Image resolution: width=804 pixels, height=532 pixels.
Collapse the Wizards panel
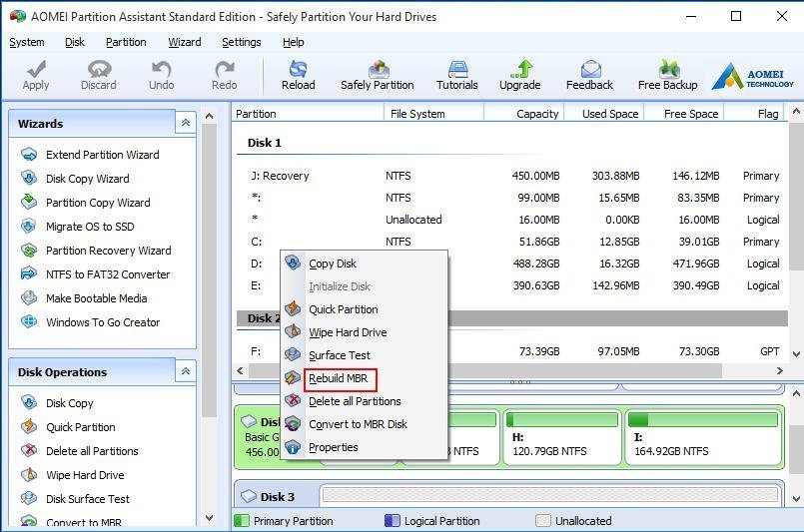pyautogui.click(x=186, y=123)
